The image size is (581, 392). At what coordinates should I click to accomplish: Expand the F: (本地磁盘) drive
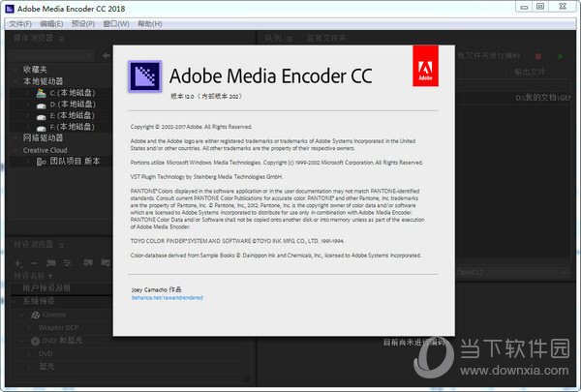tap(28, 127)
